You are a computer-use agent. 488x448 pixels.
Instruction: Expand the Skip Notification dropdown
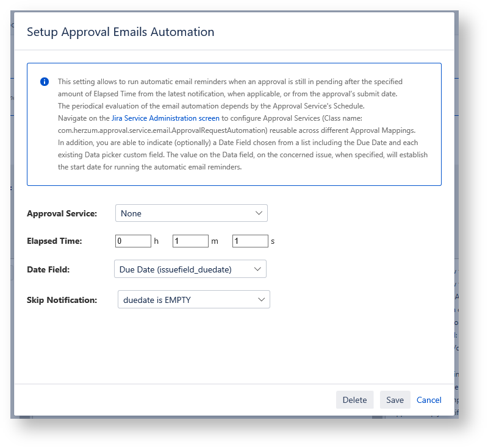(x=193, y=299)
